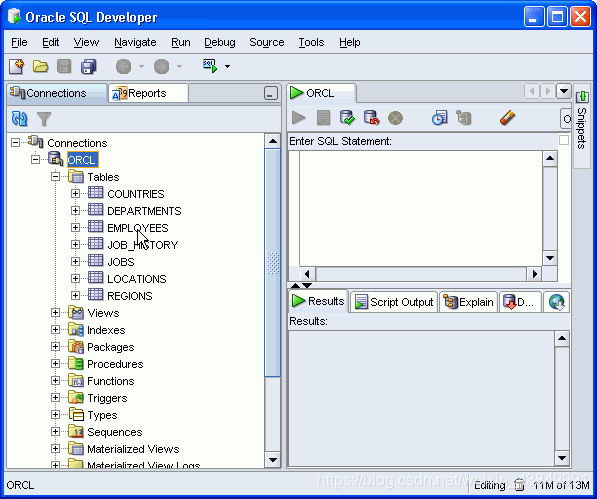597x499 pixels.
Task: Open the View menu
Action: pos(86,42)
